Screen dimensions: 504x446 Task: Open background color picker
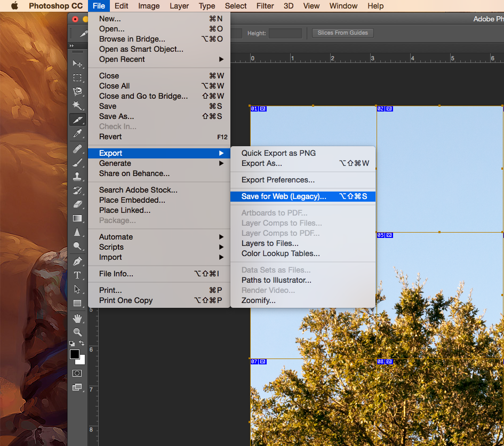[82, 361]
